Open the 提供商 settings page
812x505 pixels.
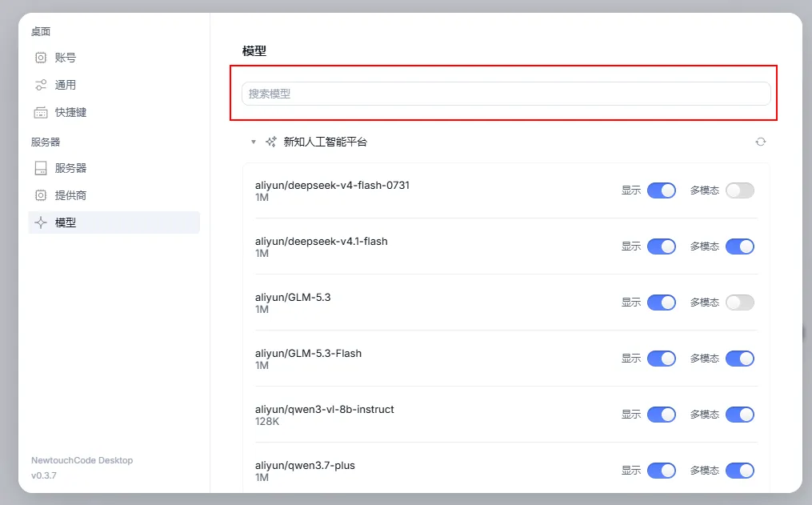[114, 195]
